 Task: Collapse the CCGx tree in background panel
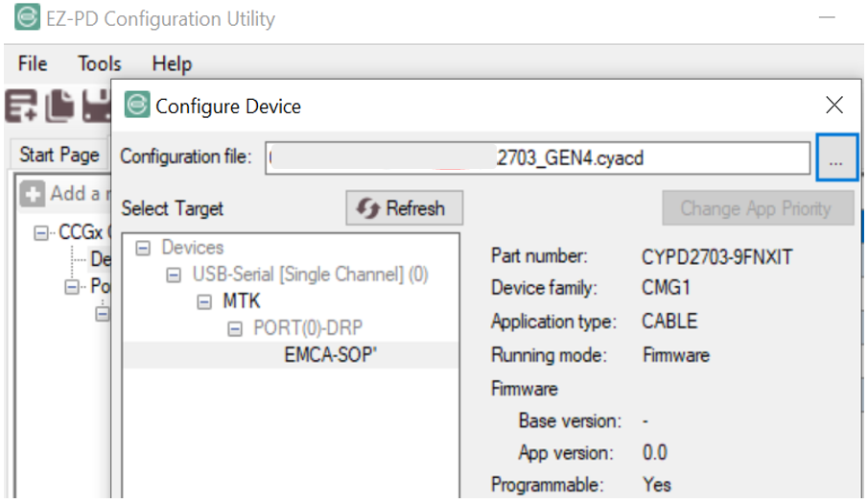point(41,232)
